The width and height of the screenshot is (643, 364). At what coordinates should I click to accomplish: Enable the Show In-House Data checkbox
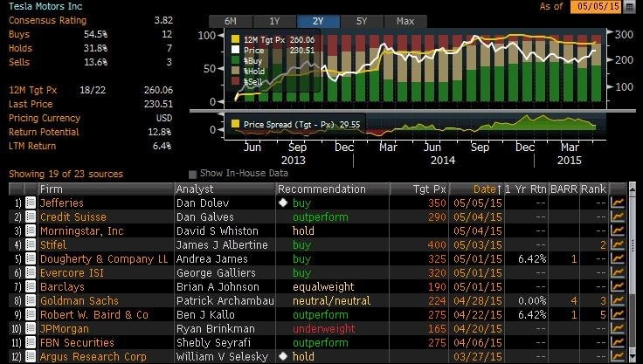pyautogui.click(x=192, y=175)
